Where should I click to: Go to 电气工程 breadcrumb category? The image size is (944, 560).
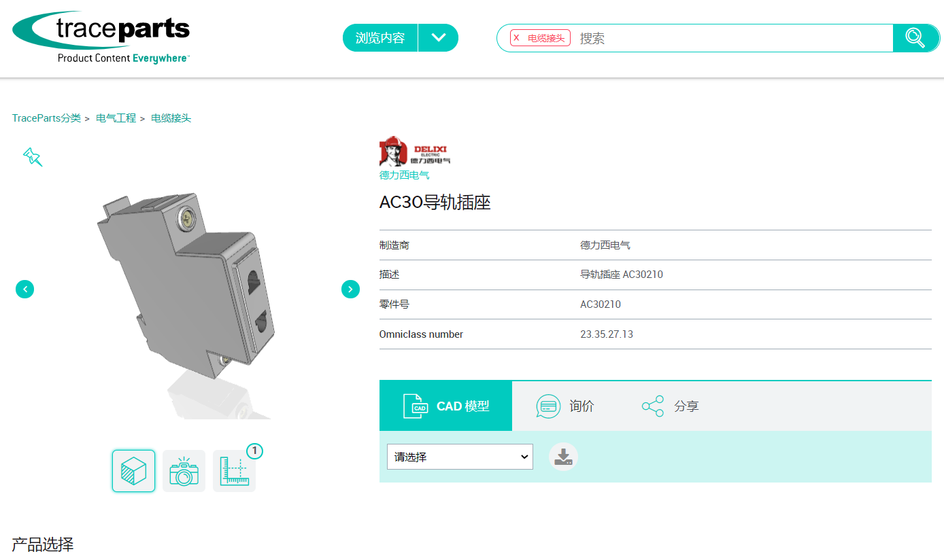coord(116,118)
